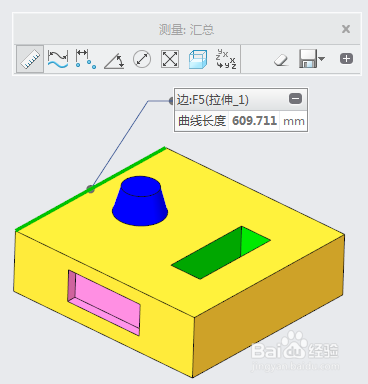Click the 边:F5(拉伸_1) panel header
Image resolution: width=368 pixels, height=384 pixels.
[240, 99]
